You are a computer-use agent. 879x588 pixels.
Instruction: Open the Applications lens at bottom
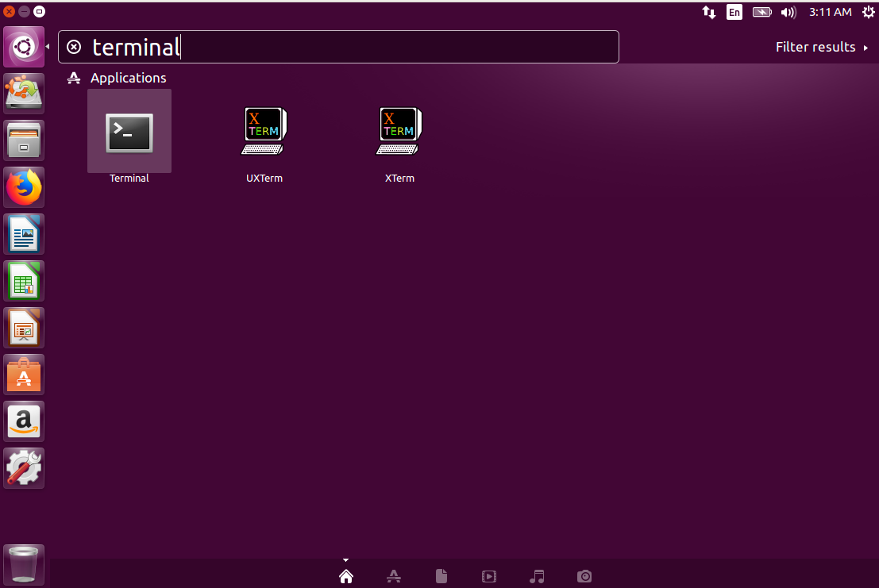[394, 576]
